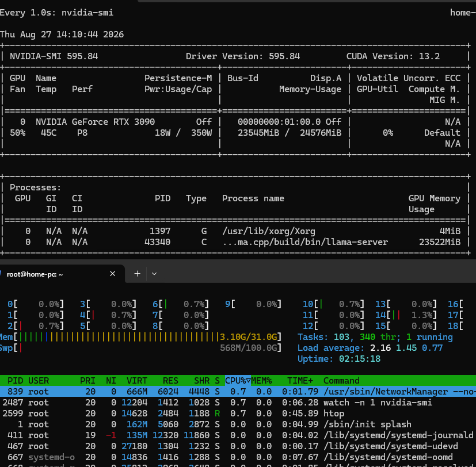Close the root@home-pc tab
Screen dimensions: 476x467
(112, 274)
